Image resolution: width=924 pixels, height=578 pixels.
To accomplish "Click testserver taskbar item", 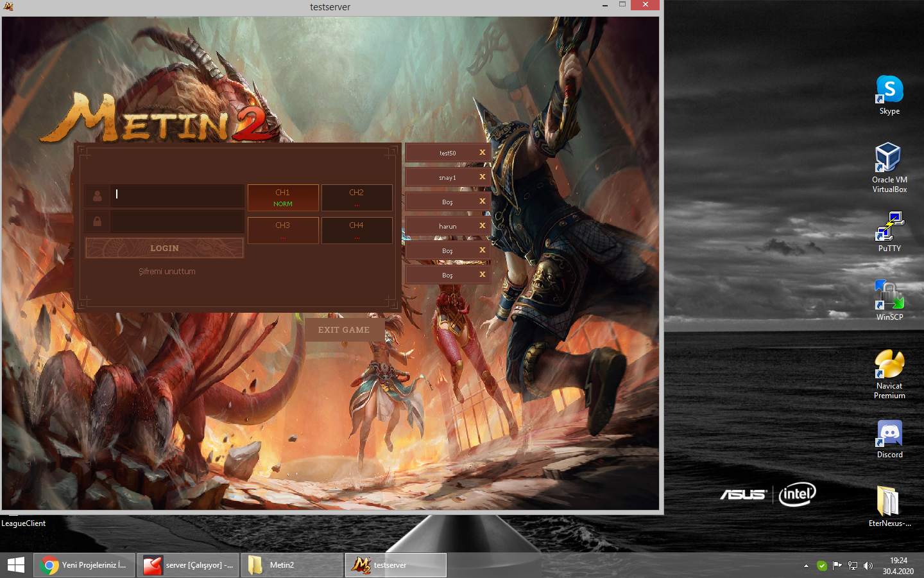I will click(x=396, y=565).
